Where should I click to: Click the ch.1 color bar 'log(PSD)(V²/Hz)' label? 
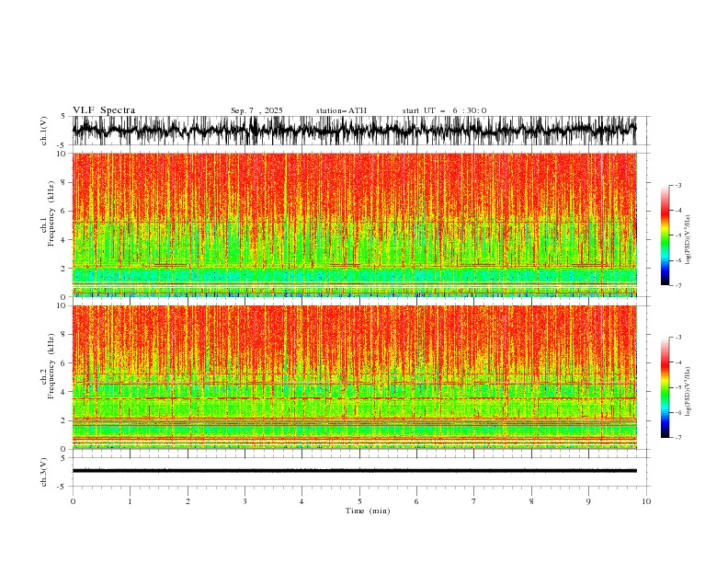688,240
